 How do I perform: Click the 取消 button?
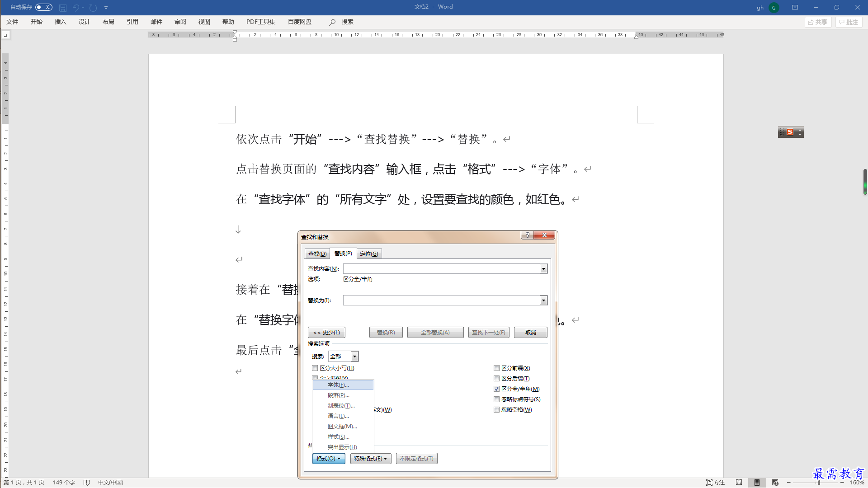(530, 333)
